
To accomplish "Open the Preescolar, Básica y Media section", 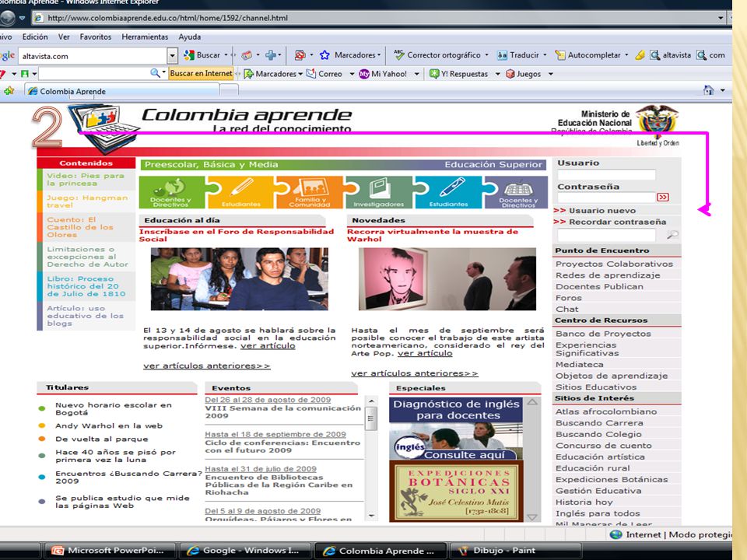I will (x=211, y=165).
